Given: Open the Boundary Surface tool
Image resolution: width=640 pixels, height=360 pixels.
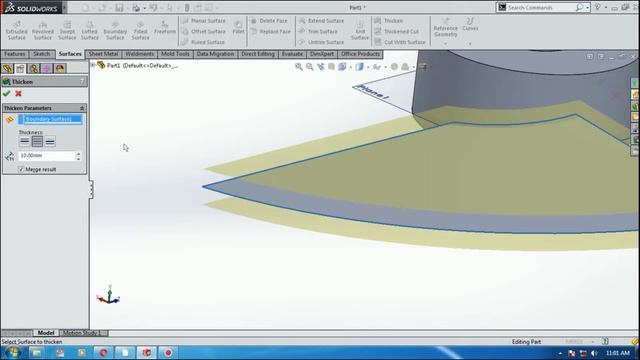Looking at the screenshot, I should tap(115, 31).
